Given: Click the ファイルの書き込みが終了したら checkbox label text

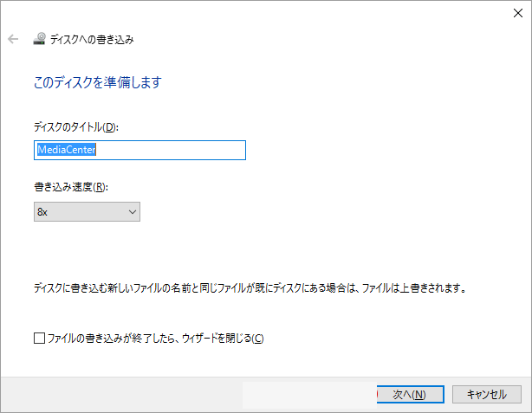Looking at the screenshot, I should tap(154, 338).
